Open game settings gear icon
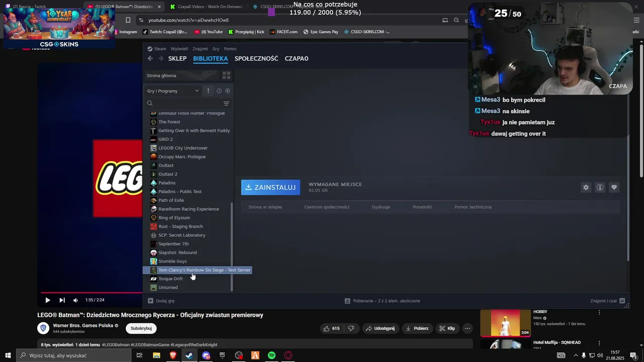 (586, 188)
